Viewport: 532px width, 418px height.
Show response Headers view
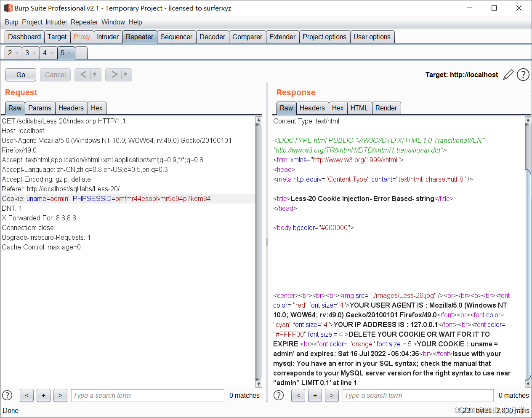(x=312, y=108)
